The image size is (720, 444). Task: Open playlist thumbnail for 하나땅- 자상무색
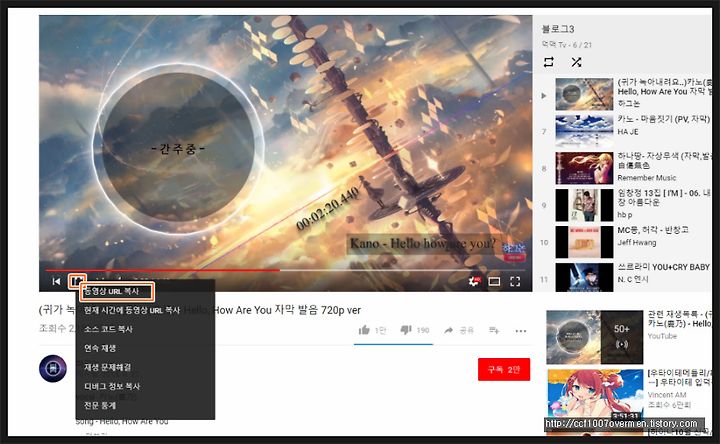(584, 168)
